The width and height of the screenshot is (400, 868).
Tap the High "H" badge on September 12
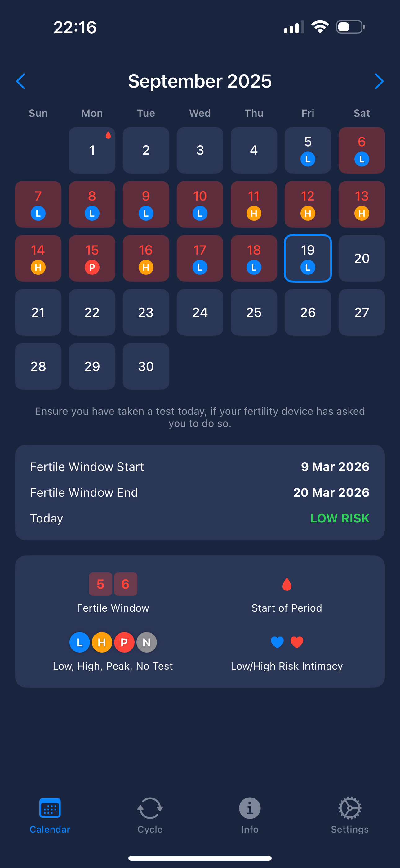click(x=307, y=213)
